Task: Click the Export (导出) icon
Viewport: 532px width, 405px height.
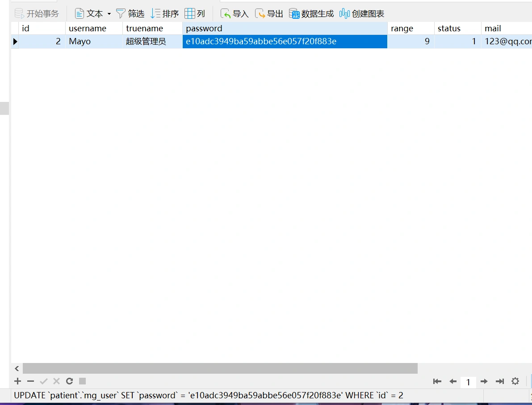Action: [x=260, y=14]
